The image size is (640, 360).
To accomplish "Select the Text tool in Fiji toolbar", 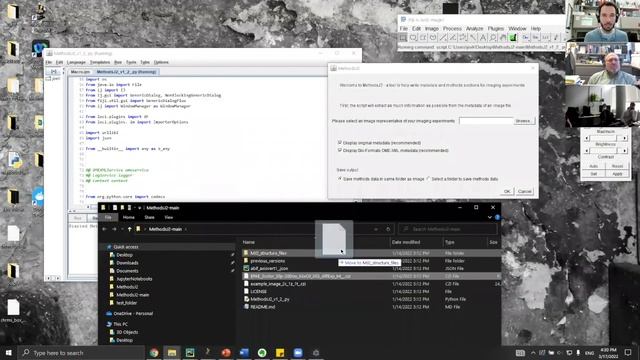I will 483,38.
